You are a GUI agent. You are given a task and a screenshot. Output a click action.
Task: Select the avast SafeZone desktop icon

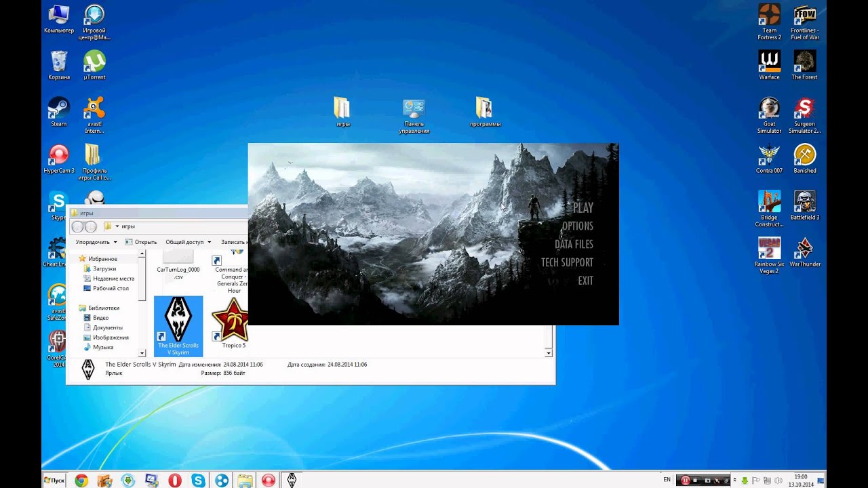[x=56, y=302]
